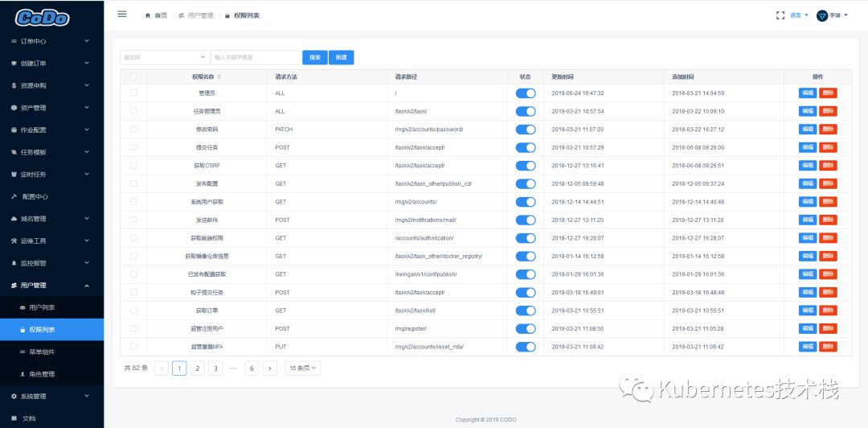The height and width of the screenshot is (428, 868).
Task: Click the timestamp 2019-05-24 16:47:32
Action: tap(578, 93)
